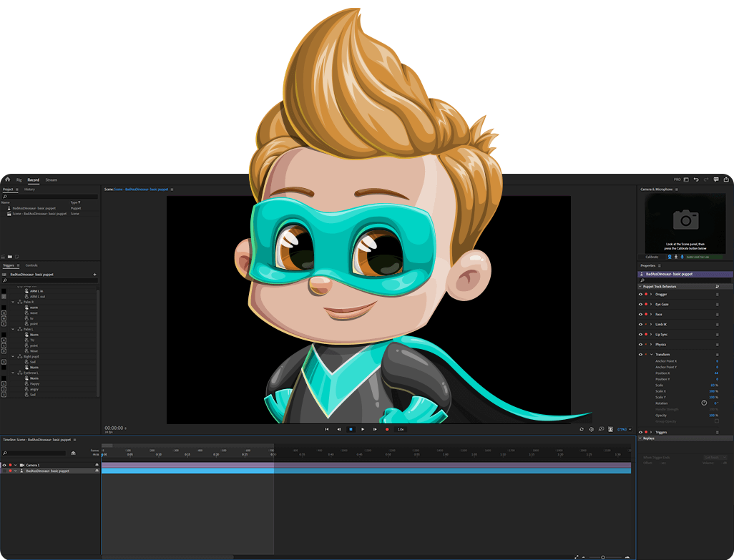The image size is (734, 560).
Task: Click the Record button in playback controls
Action: click(x=387, y=429)
